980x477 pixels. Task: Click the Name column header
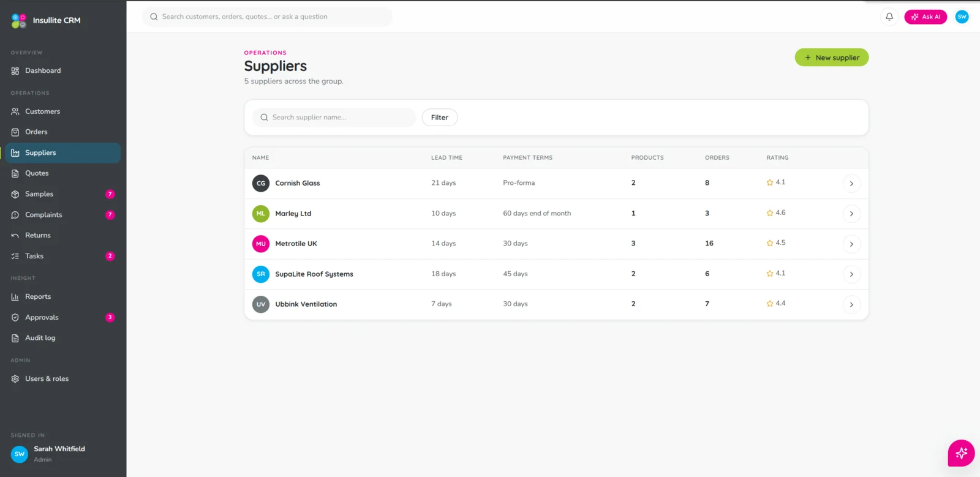point(260,158)
